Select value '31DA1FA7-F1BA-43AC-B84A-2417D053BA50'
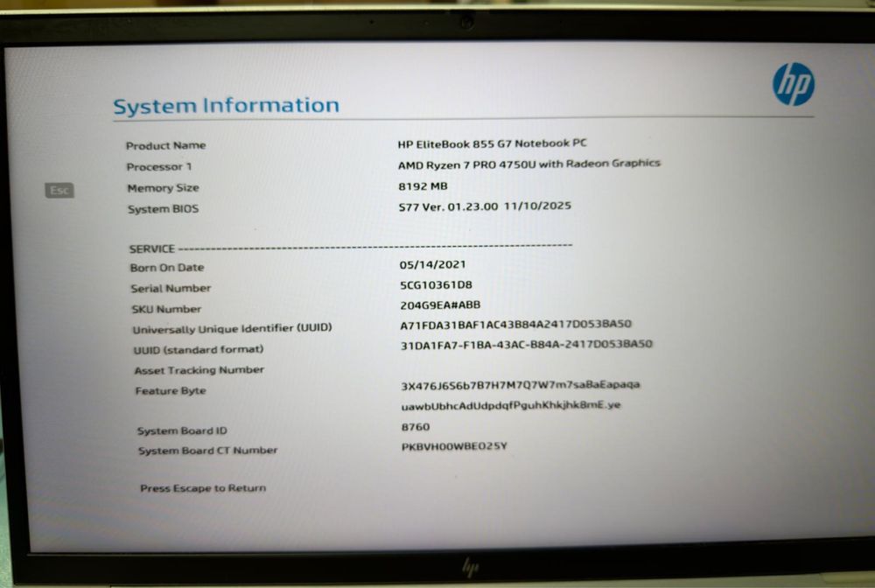Viewport: 875px width, 588px height. [526, 344]
